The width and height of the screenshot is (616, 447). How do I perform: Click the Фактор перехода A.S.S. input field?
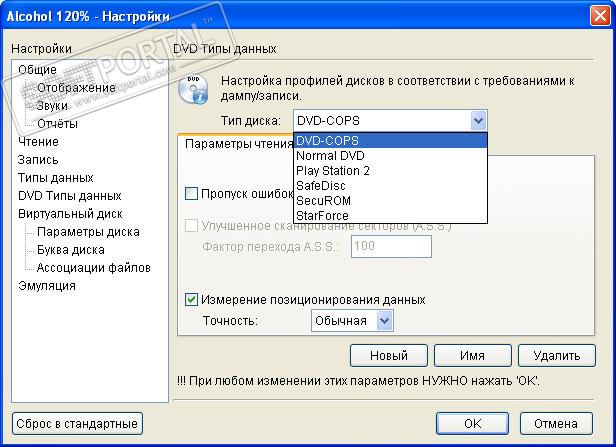(x=391, y=246)
